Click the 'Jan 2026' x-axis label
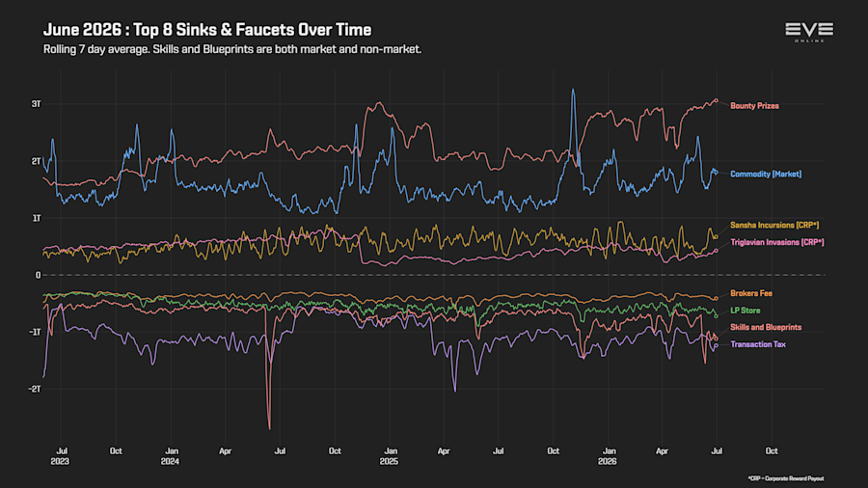868x488 pixels. (x=608, y=456)
